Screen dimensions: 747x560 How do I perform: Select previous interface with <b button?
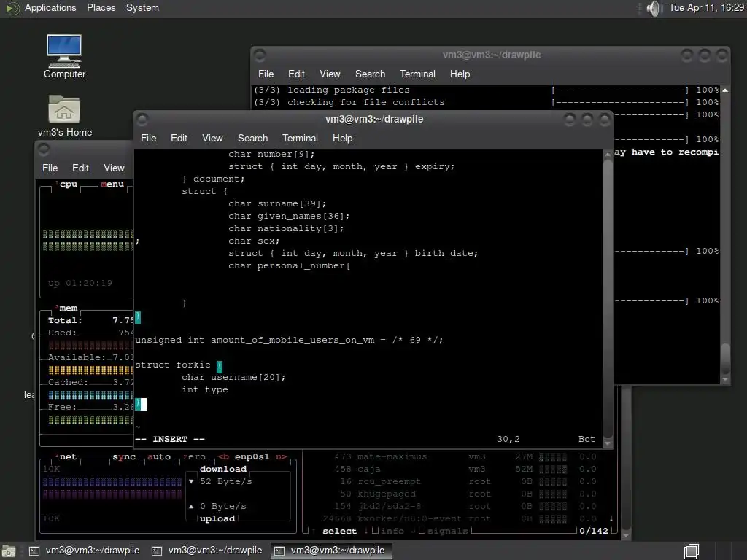click(x=223, y=456)
